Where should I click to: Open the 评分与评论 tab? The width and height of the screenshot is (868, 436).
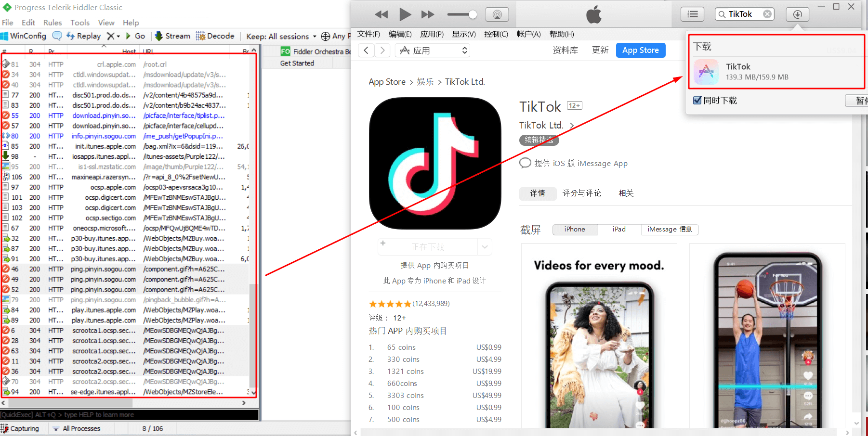582,193
